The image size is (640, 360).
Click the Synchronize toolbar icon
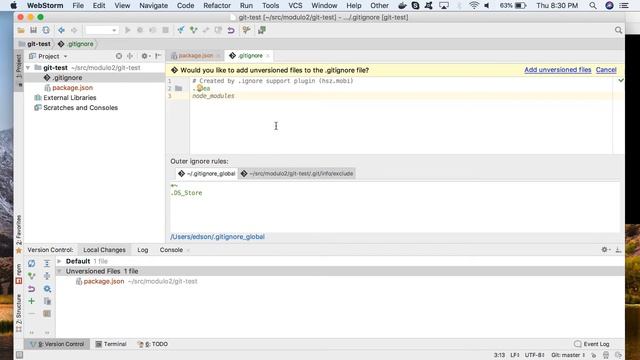(x=46, y=30)
